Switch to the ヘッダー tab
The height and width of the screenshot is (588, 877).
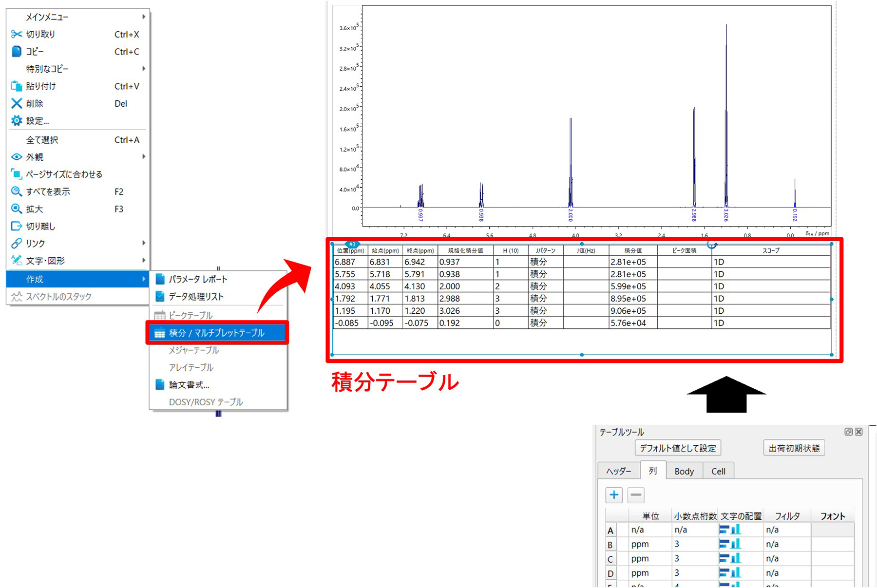[618, 471]
